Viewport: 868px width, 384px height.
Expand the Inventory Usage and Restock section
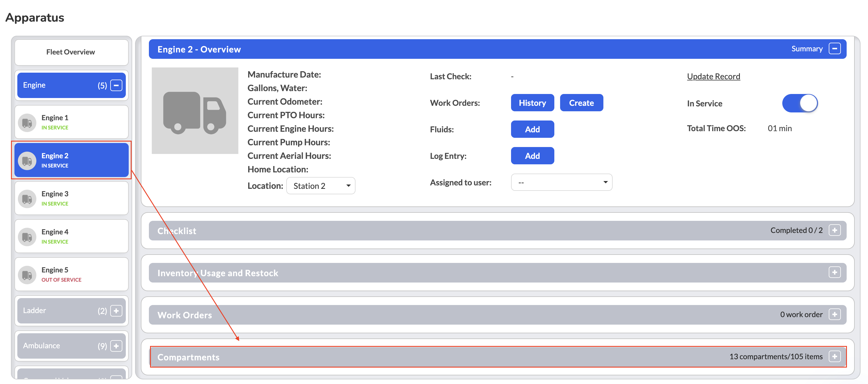835,273
